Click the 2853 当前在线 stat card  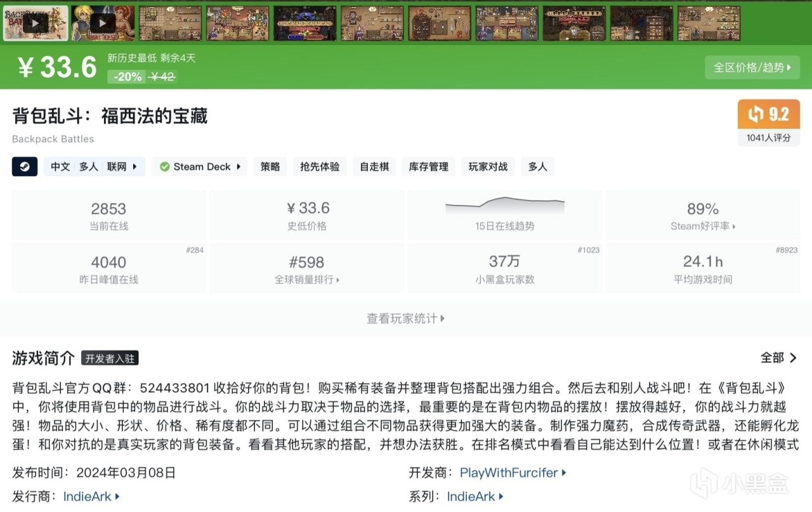tap(108, 215)
